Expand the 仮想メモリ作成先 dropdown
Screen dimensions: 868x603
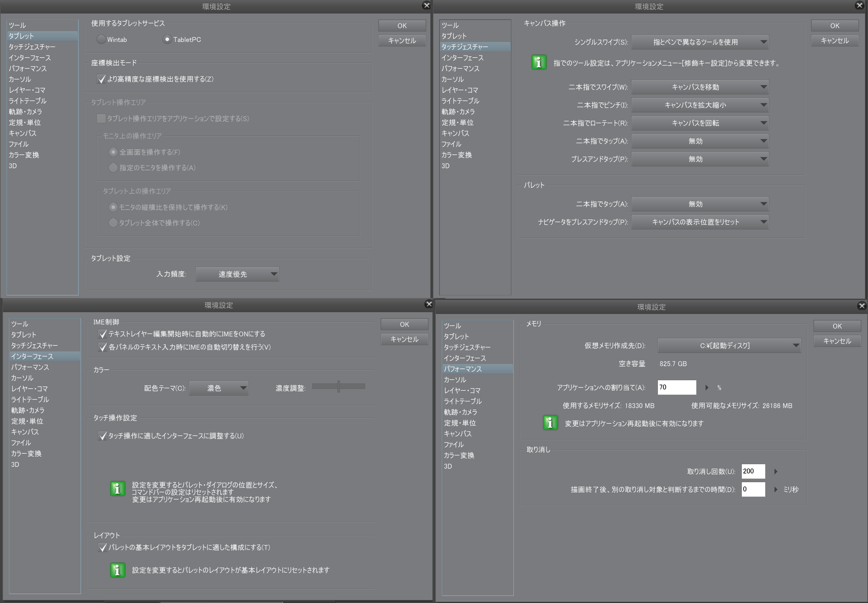tap(729, 345)
